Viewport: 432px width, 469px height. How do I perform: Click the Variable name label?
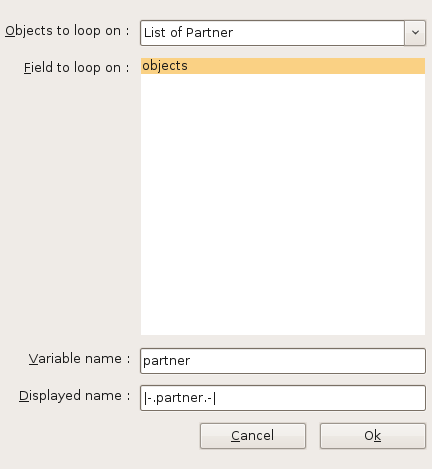79,359
